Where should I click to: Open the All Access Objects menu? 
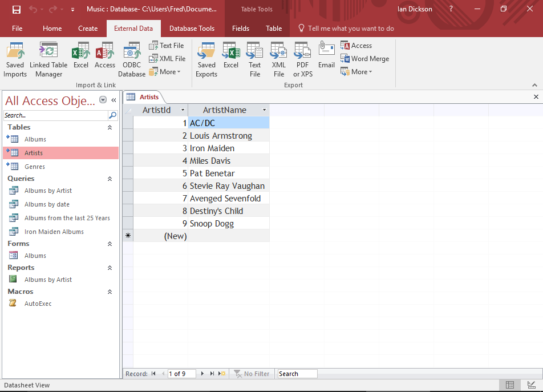[x=103, y=100]
